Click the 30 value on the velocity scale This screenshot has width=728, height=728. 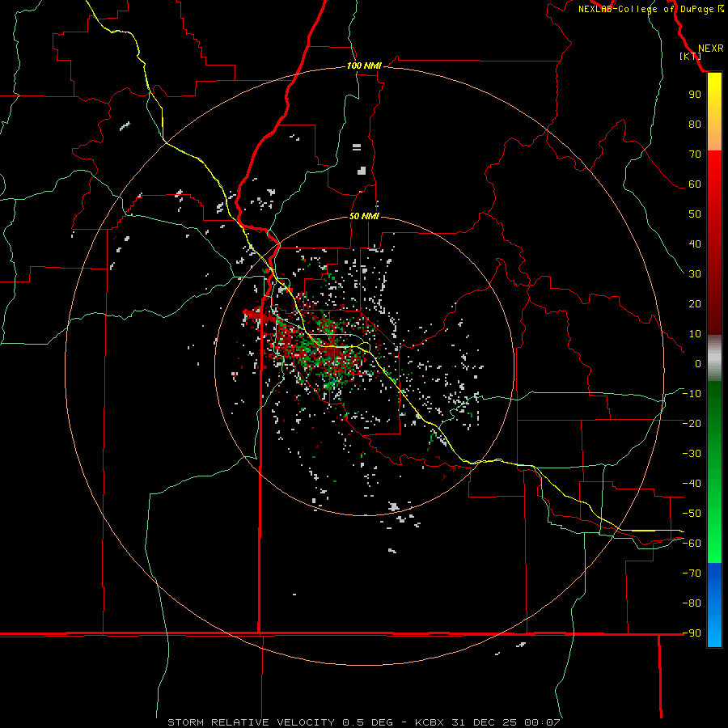695,274
